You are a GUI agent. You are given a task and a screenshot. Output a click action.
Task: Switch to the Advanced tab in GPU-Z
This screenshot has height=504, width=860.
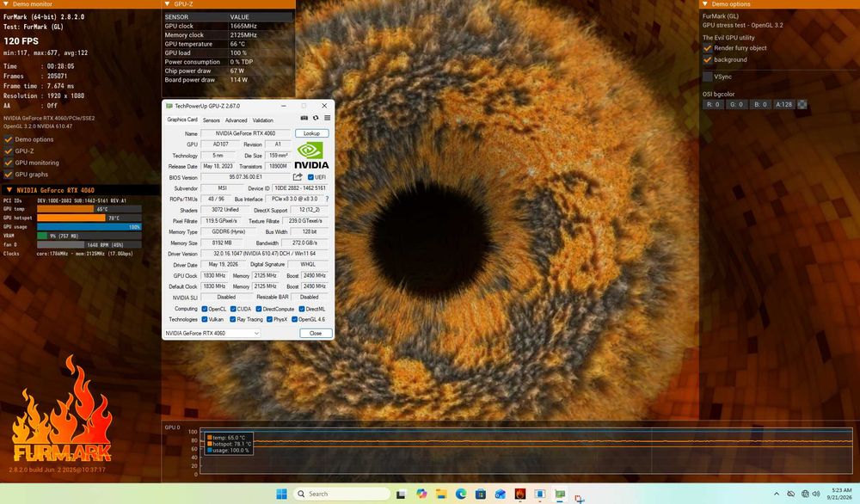pos(236,120)
